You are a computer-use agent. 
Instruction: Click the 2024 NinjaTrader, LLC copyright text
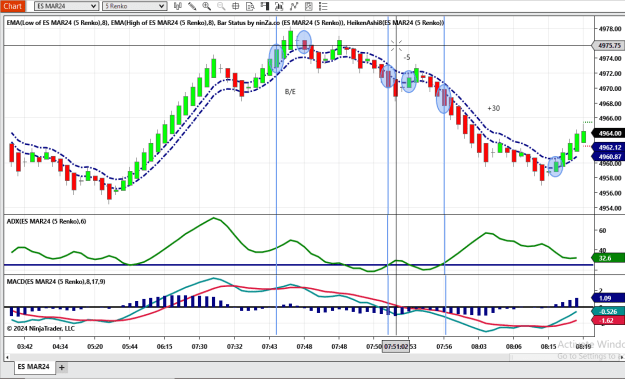tap(41, 328)
